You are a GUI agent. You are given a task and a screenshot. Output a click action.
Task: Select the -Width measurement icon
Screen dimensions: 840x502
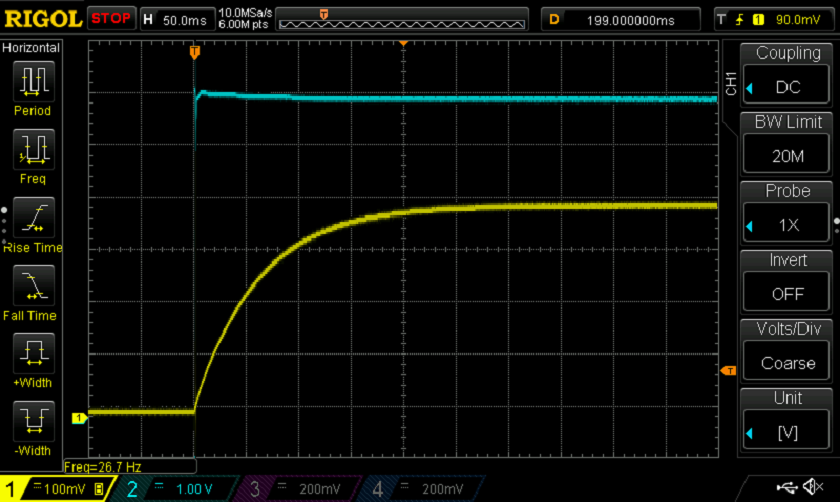point(33,421)
